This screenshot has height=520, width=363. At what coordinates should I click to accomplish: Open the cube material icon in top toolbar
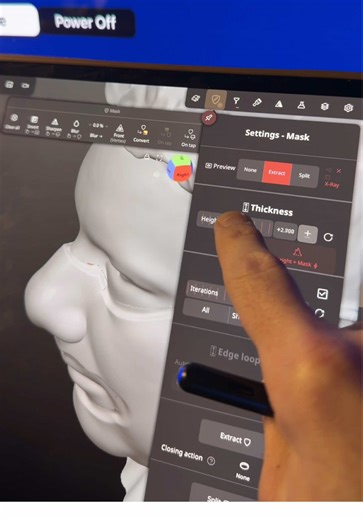coord(325,106)
